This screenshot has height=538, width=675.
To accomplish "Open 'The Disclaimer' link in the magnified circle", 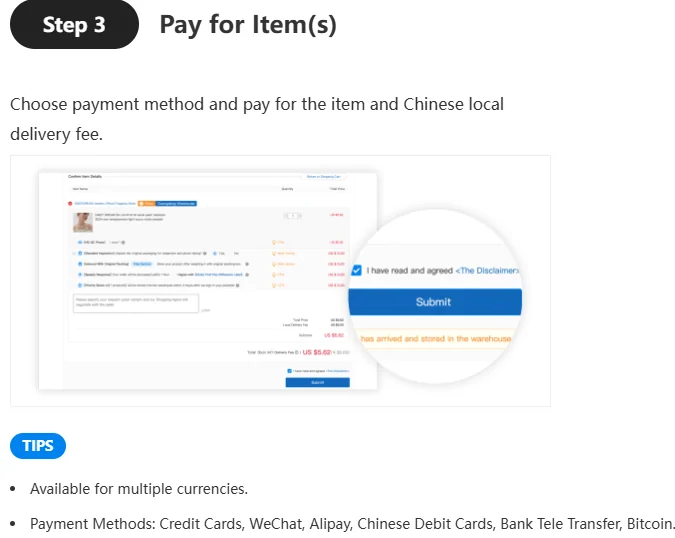I will tap(487, 270).
